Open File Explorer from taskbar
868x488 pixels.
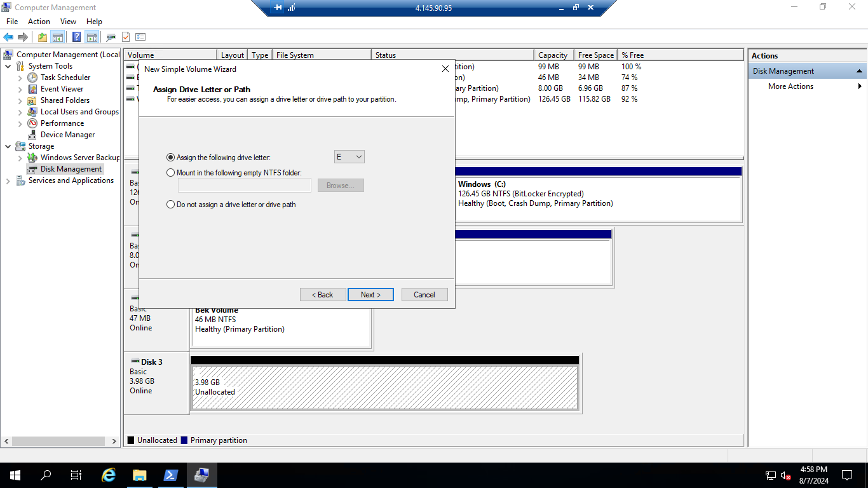(x=140, y=475)
